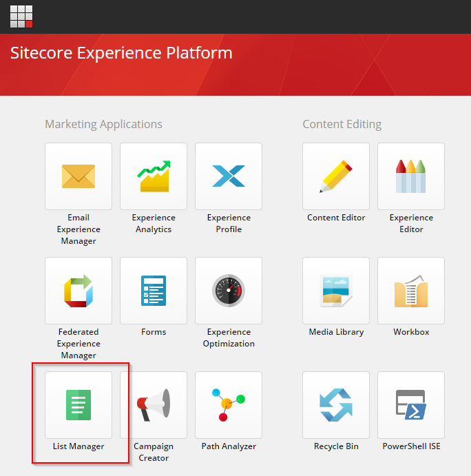Click the 'Experience Analytics' text label
Image resolution: width=471 pixels, height=476 pixels.
point(154,223)
